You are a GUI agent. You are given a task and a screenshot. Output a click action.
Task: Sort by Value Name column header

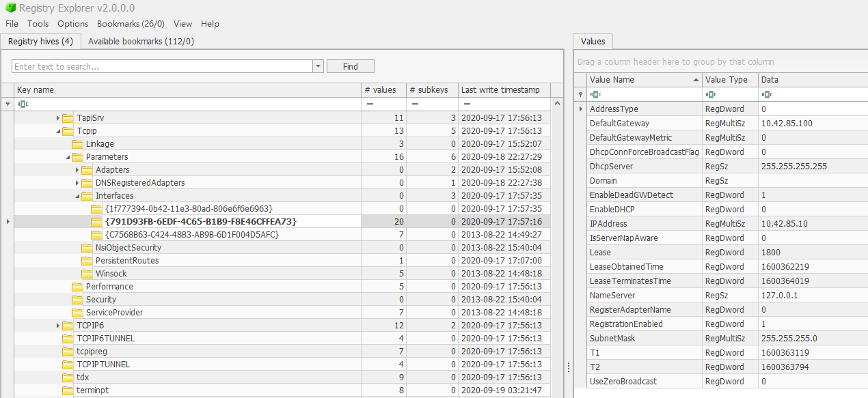[644, 80]
